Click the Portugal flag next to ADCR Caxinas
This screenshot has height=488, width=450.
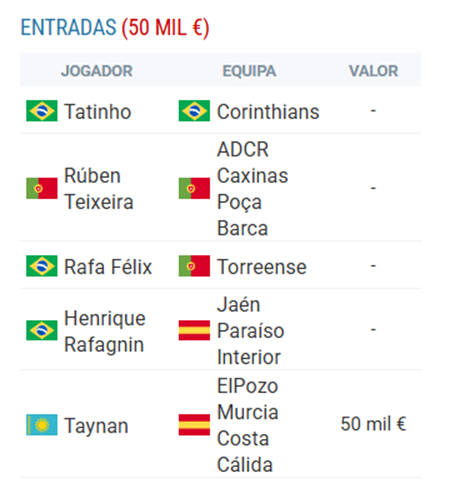[x=194, y=188]
